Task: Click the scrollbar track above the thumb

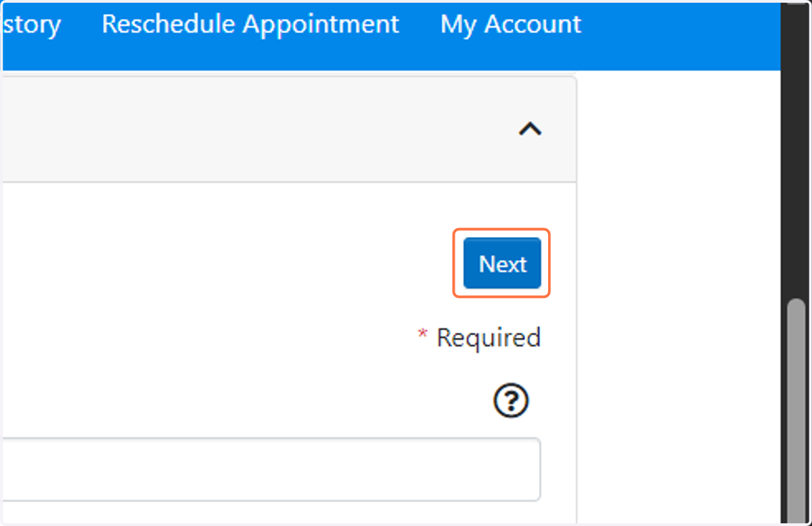Action: click(x=797, y=149)
